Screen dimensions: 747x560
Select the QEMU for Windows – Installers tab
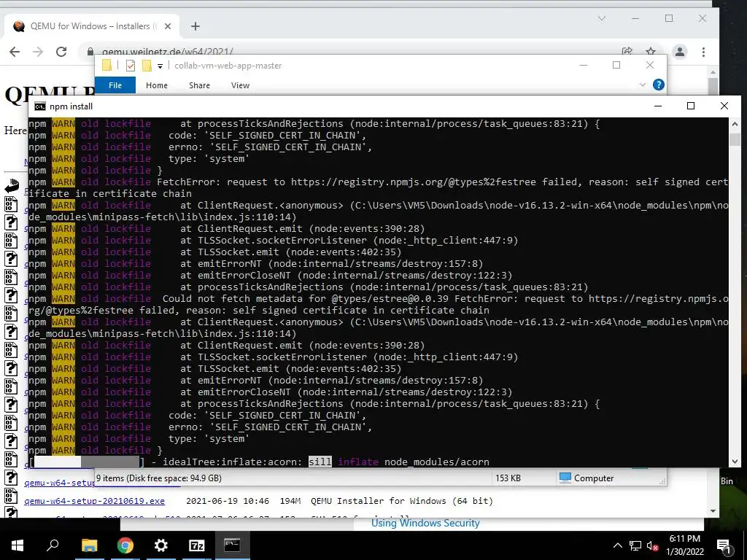pos(93,26)
